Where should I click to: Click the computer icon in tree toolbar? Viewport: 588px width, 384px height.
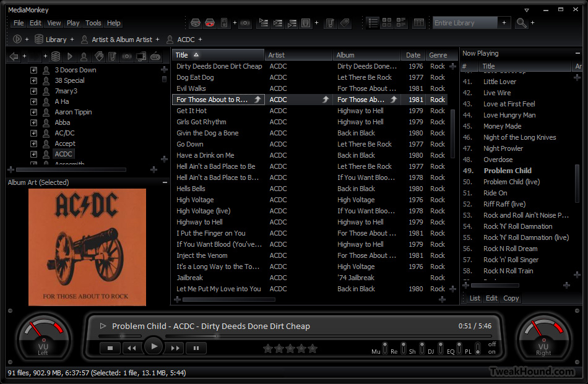click(x=141, y=56)
